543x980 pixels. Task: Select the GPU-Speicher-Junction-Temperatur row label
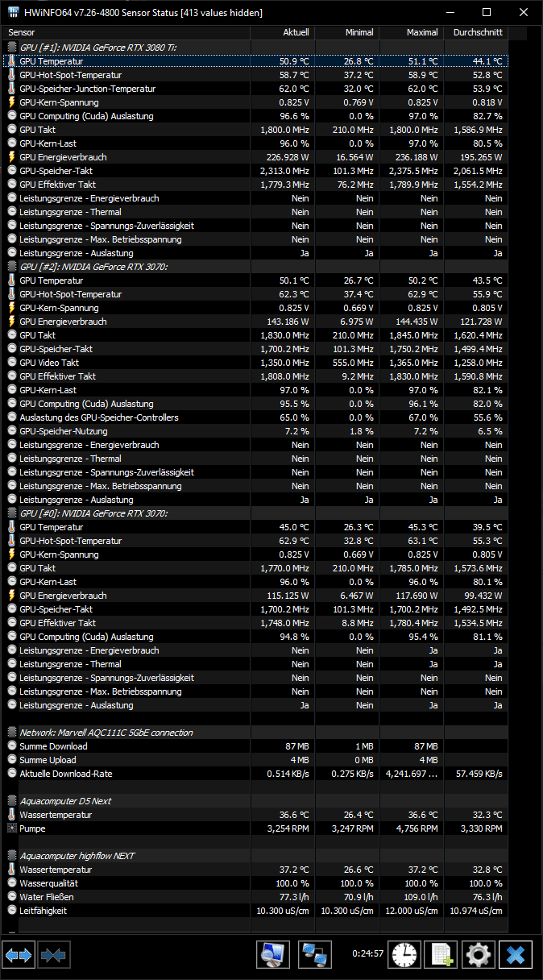click(x=88, y=89)
